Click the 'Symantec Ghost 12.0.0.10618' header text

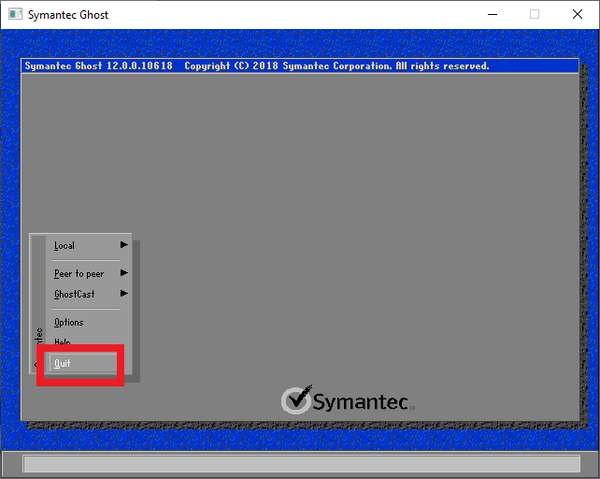pos(99,66)
